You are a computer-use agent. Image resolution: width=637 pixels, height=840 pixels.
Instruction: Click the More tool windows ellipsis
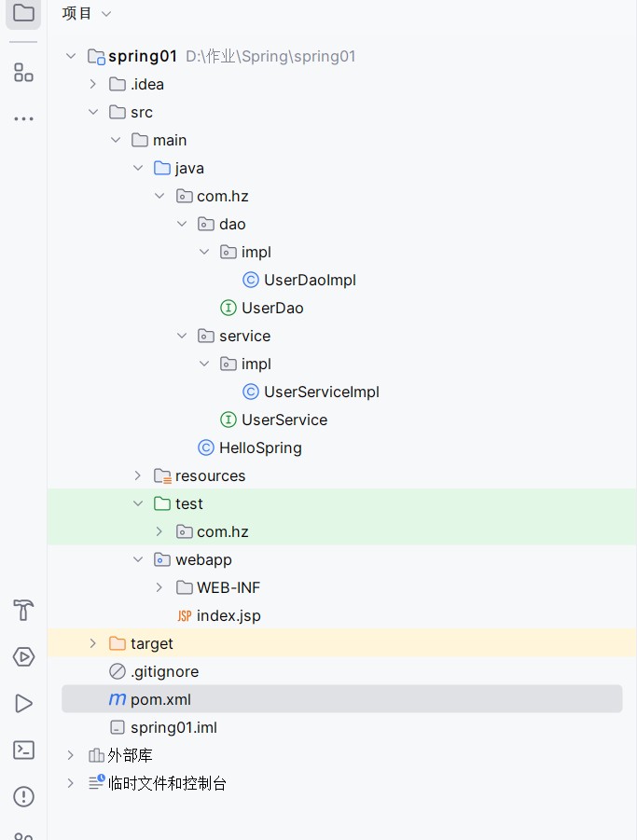point(23,119)
